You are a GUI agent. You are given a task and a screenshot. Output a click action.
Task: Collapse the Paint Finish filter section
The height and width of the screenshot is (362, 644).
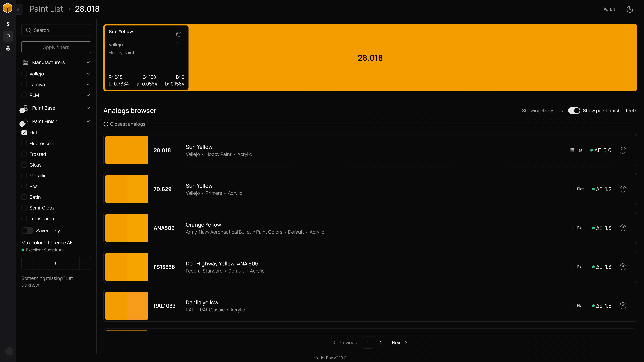[x=88, y=121]
